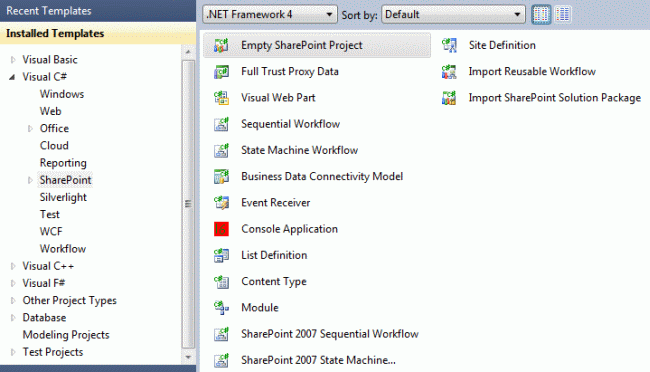The height and width of the screenshot is (372, 650).
Task: Expand the Visual C++ node
Action: [x=13, y=266]
